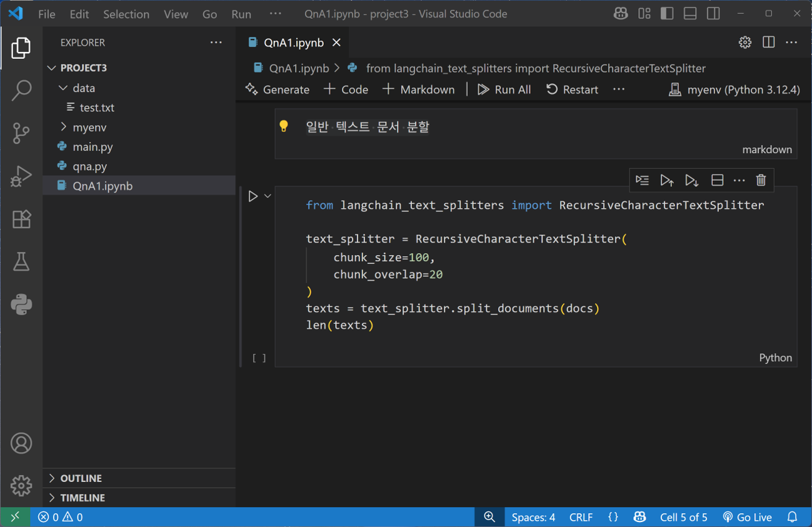This screenshot has width=812, height=527.
Task: Open the View menu
Action: (x=176, y=14)
